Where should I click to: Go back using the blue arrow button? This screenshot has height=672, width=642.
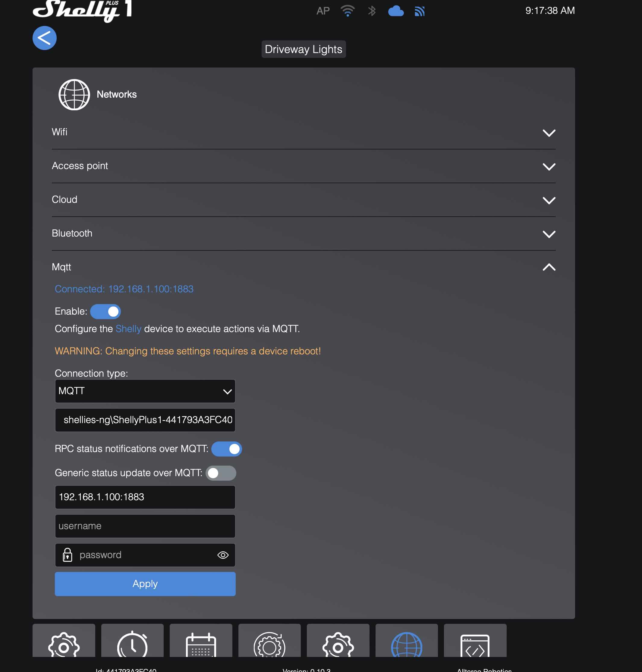pos(45,38)
